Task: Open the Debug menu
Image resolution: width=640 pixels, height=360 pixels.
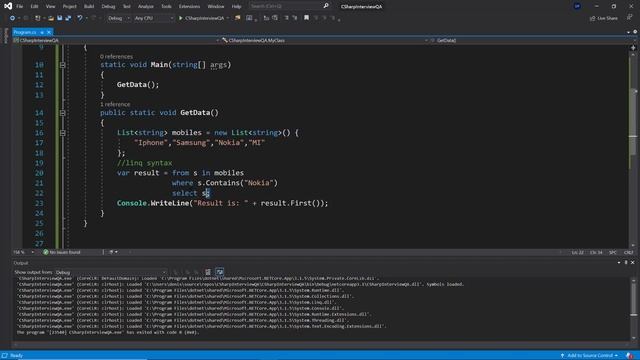Action: pyautogui.click(x=108, y=6)
